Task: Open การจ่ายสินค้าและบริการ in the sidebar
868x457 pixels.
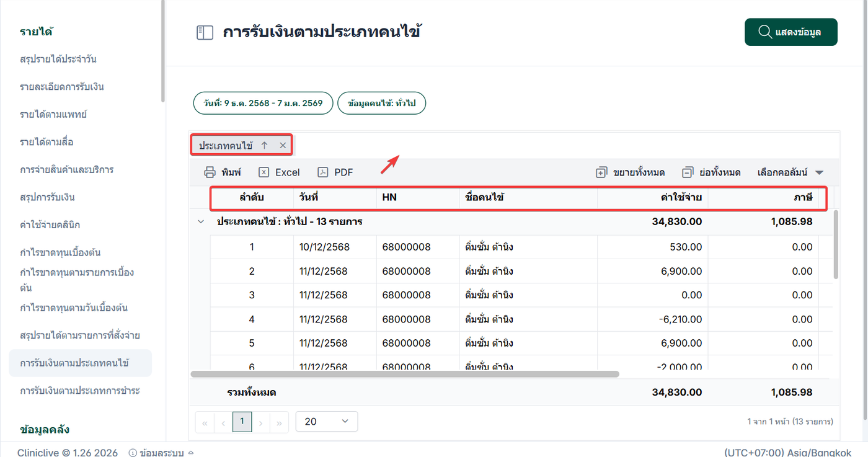Action: pos(67,169)
